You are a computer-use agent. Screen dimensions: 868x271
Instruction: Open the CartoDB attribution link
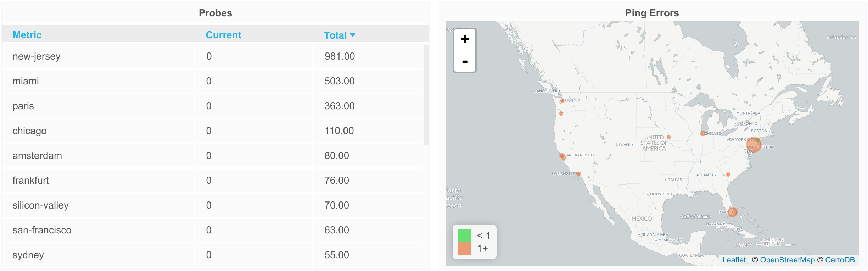click(x=840, y=260)
